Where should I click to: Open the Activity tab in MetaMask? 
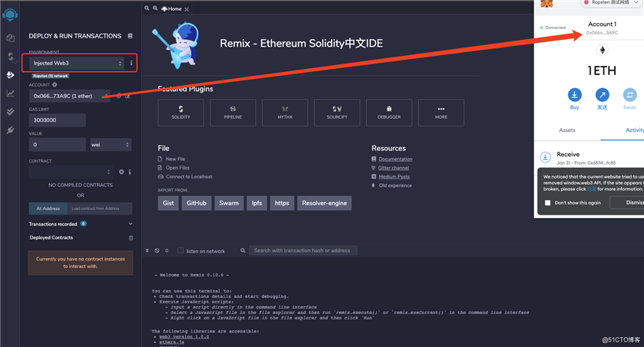634,130
